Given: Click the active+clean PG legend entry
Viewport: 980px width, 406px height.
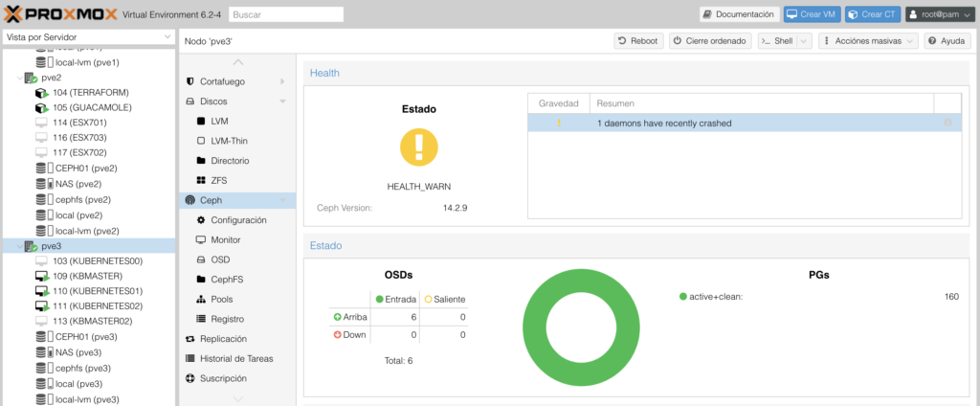Looking at the screenshot, I should pyautogui.click(x=711, y=297).
